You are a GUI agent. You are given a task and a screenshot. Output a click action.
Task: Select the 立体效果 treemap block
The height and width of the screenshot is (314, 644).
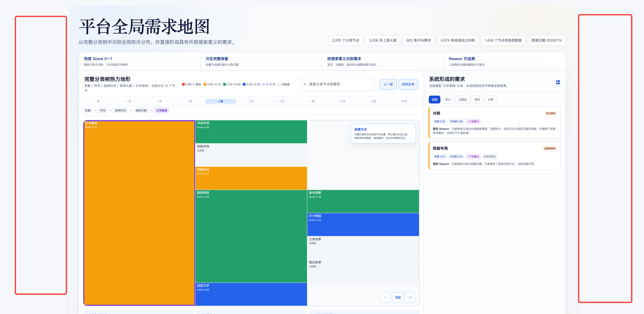click(x=363, y=248)
